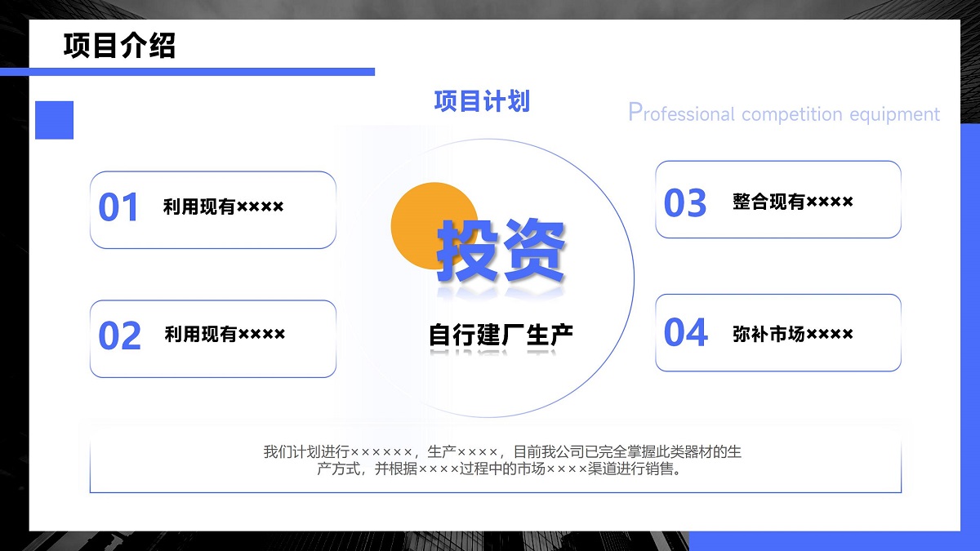Click the number 01 label
The width and height of the screenshot is (980, 551).
tap(119, 208)
